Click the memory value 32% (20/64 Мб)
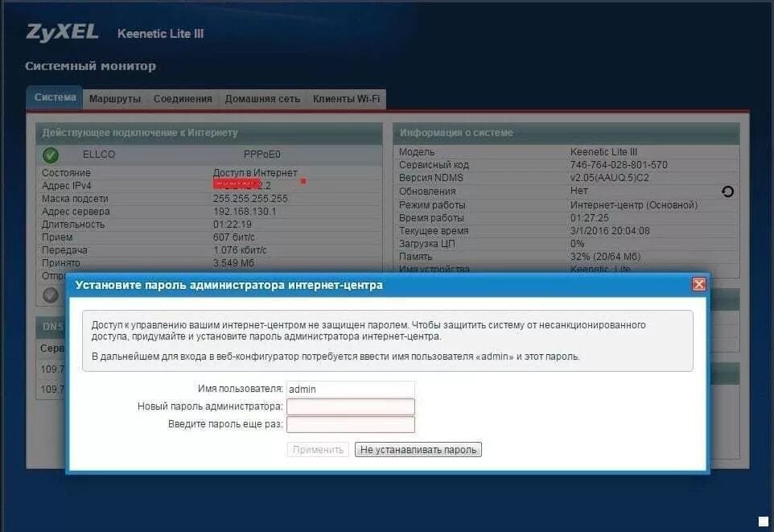This screenshot has width=774, height=532. coord(605,257)
